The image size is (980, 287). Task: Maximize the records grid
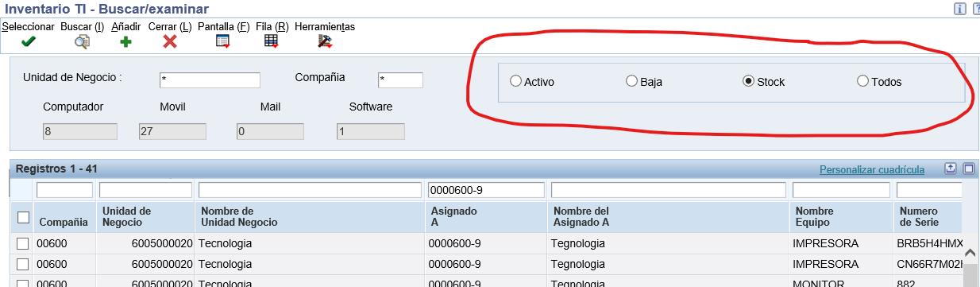pyautogui.click(x=969, y=169)
